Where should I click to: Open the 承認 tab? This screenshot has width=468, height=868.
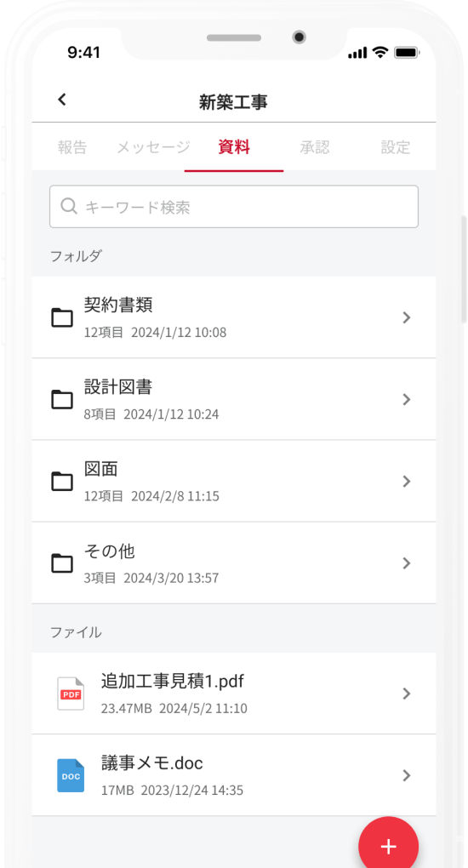point(315,147)
